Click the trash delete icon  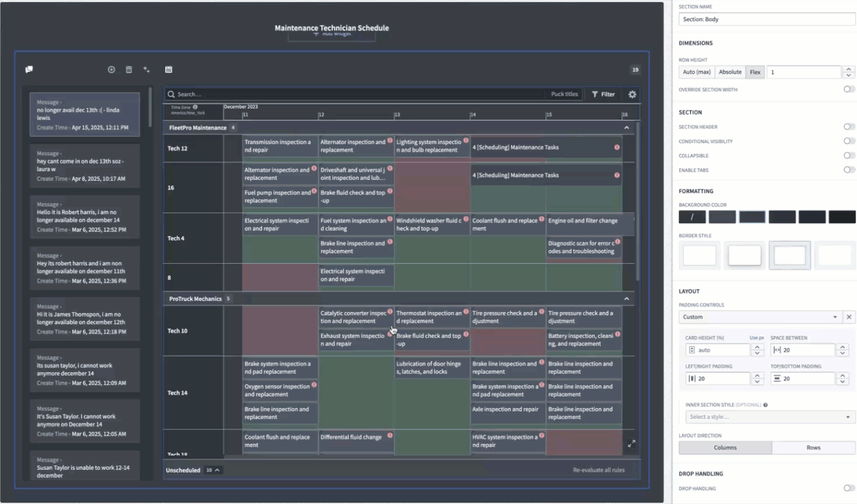(x=129, y=70)
